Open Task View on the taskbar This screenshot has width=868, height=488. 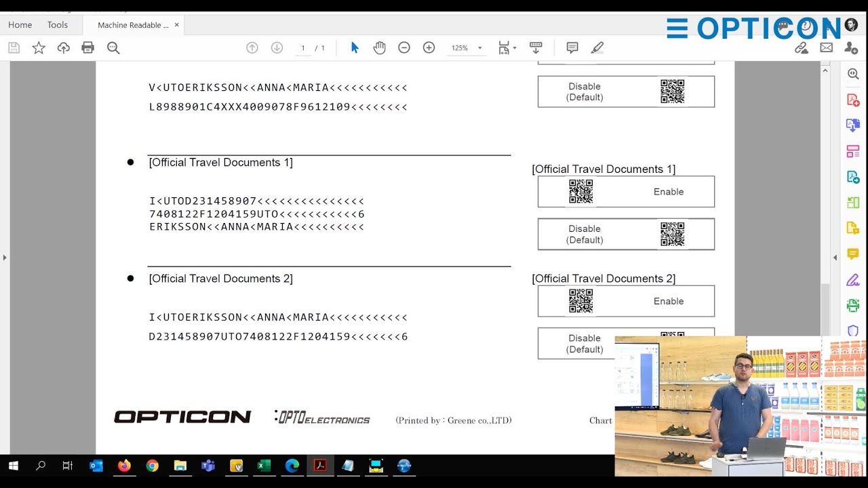[67, 466]
